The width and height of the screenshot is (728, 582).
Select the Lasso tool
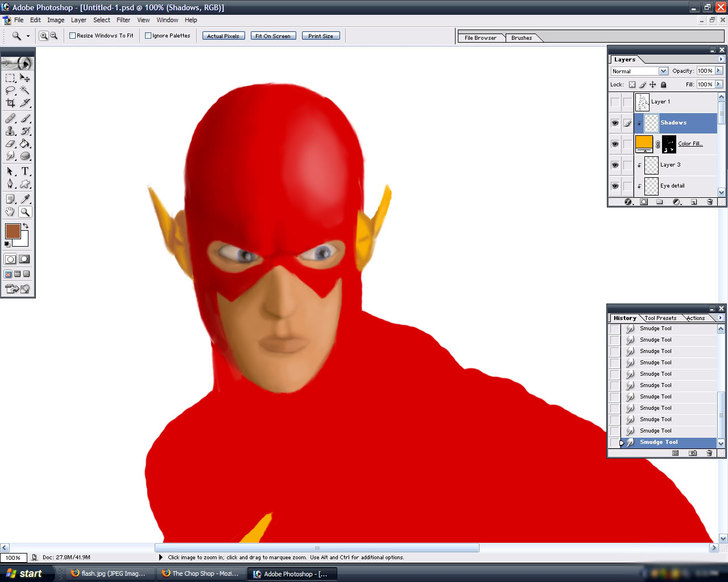click(x=10, y=90)
